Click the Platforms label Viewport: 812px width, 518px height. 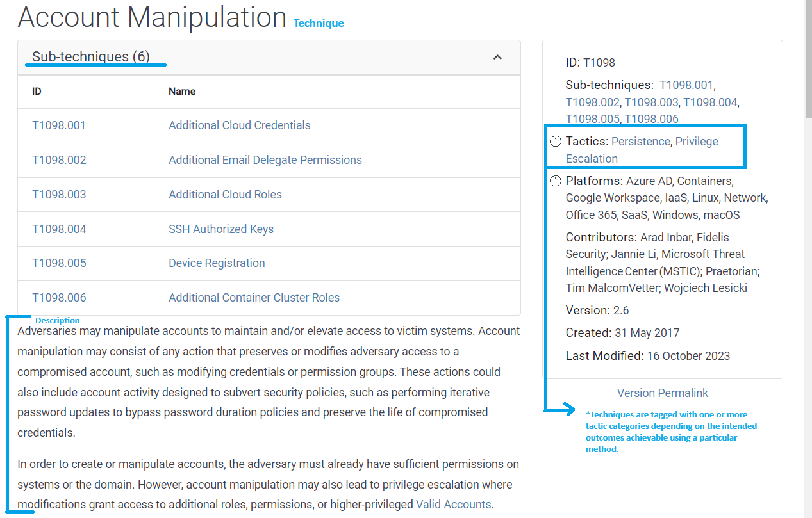click(594, 181)
